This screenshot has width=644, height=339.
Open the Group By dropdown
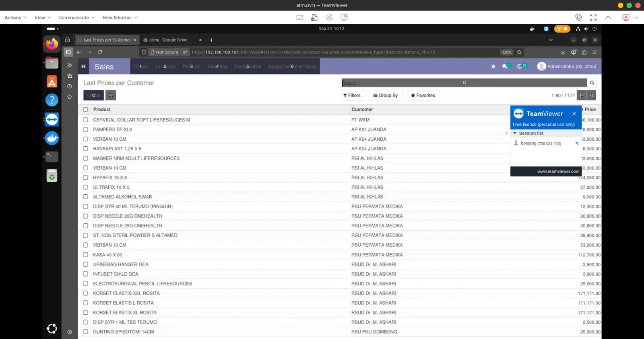click(385, 96)
